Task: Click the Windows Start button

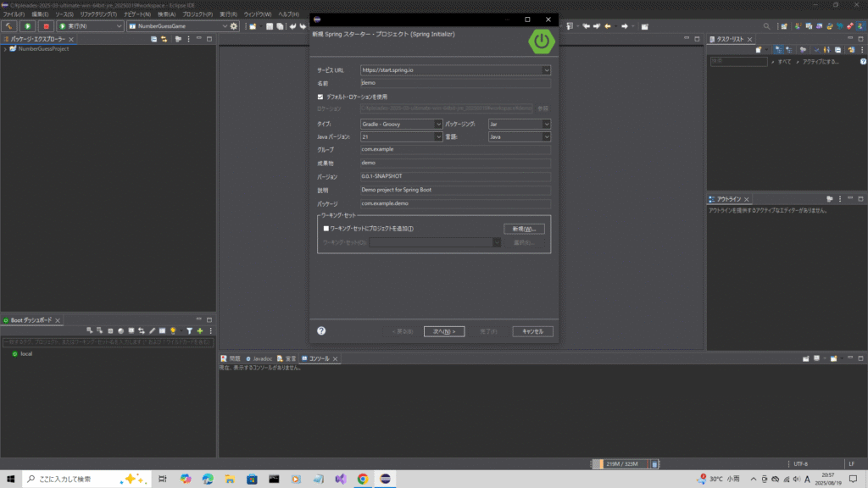Action: pos(10,479)
